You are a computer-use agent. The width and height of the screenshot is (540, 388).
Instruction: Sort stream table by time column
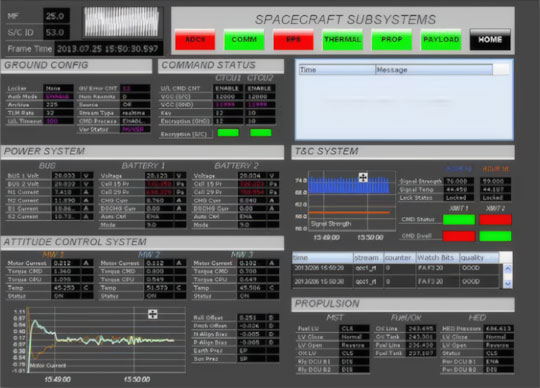(323, 258)
